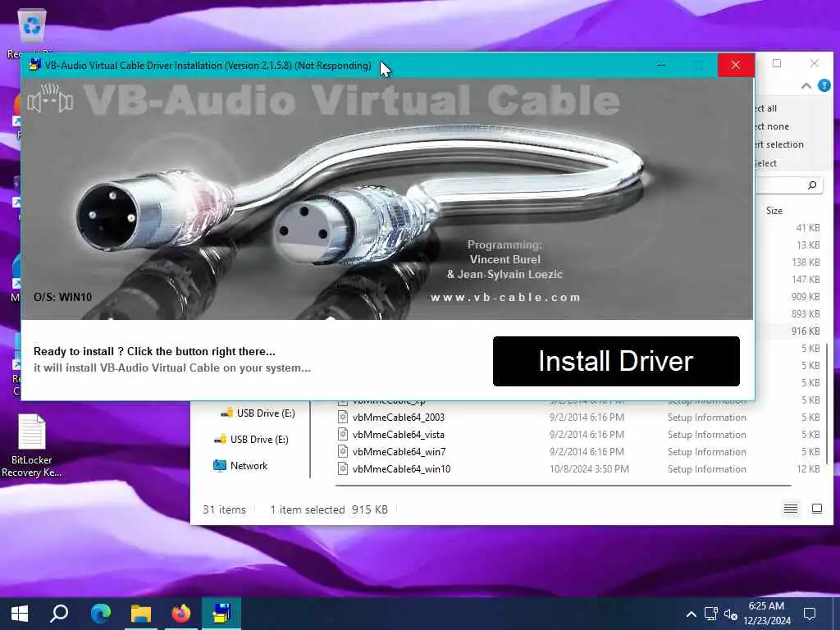Click the Size column header in Explorer

[x=774, y=211]
